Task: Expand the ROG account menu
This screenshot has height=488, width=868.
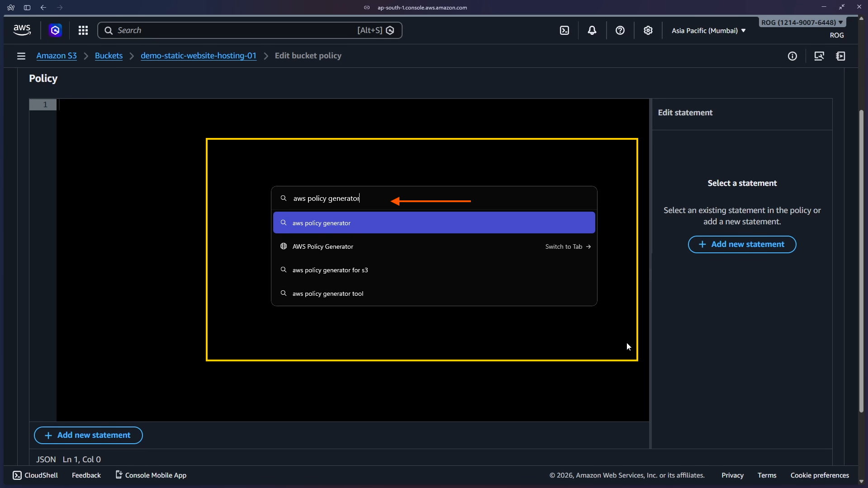Action: tap(802, 23)
